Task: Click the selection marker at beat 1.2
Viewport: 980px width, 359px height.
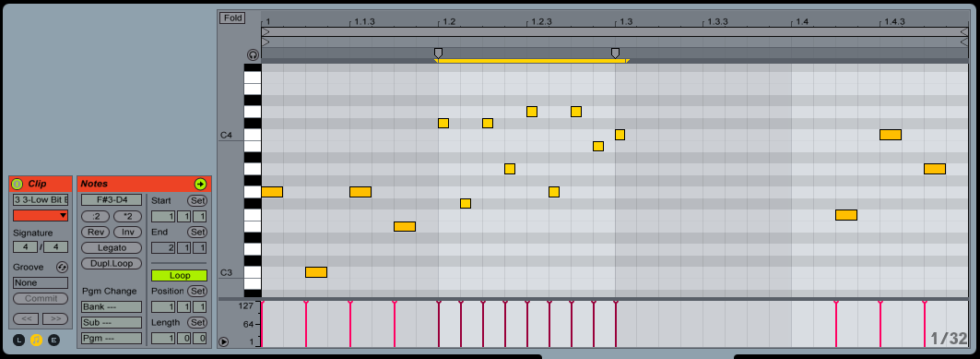Action: click(438, 54)
